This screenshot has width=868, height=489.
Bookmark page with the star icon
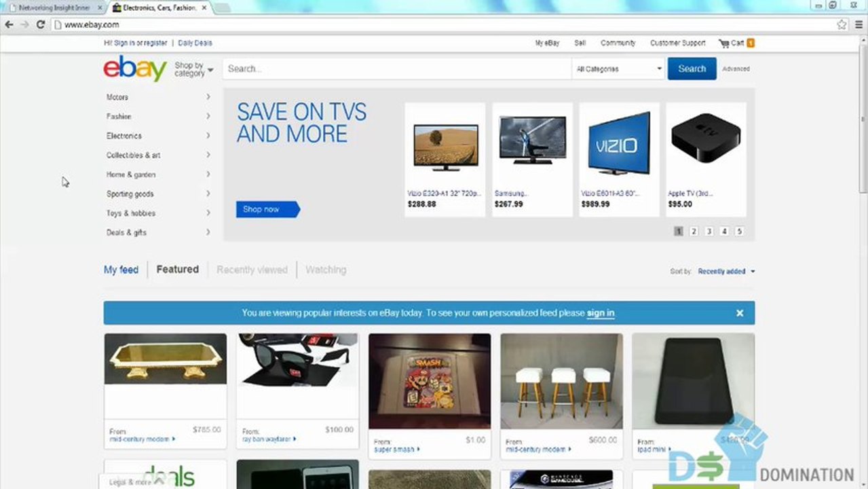(842, 24)
